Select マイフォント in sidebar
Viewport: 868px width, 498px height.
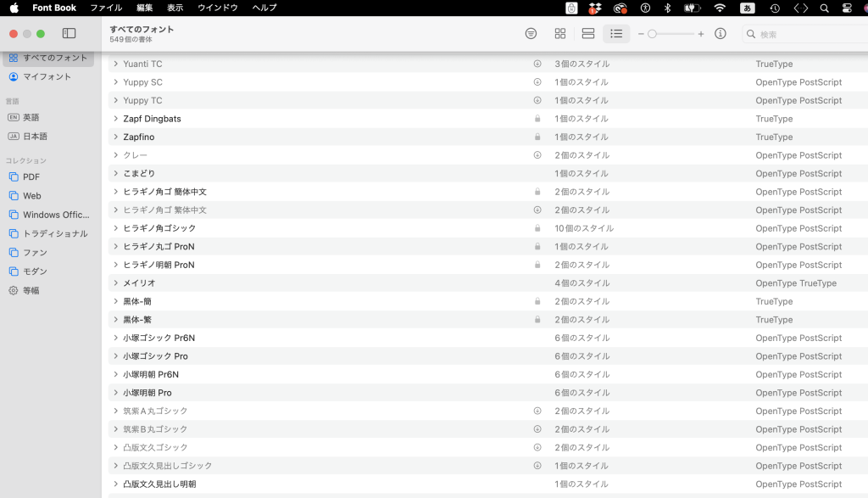pos(47,76)
